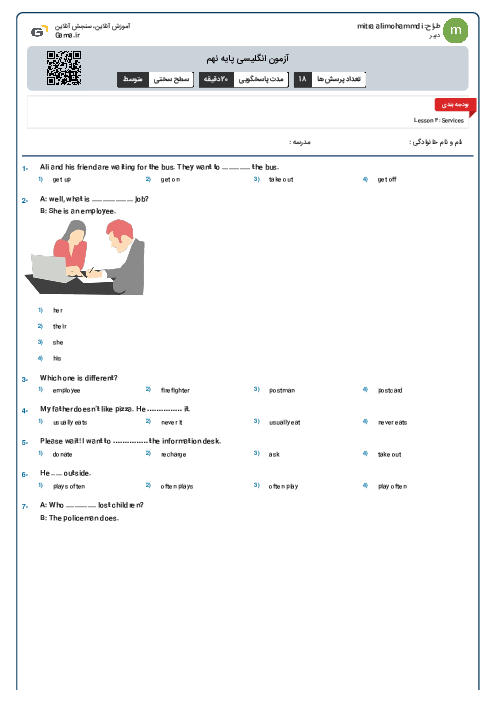Click the Gama.ir logo icon

(39, 31)
